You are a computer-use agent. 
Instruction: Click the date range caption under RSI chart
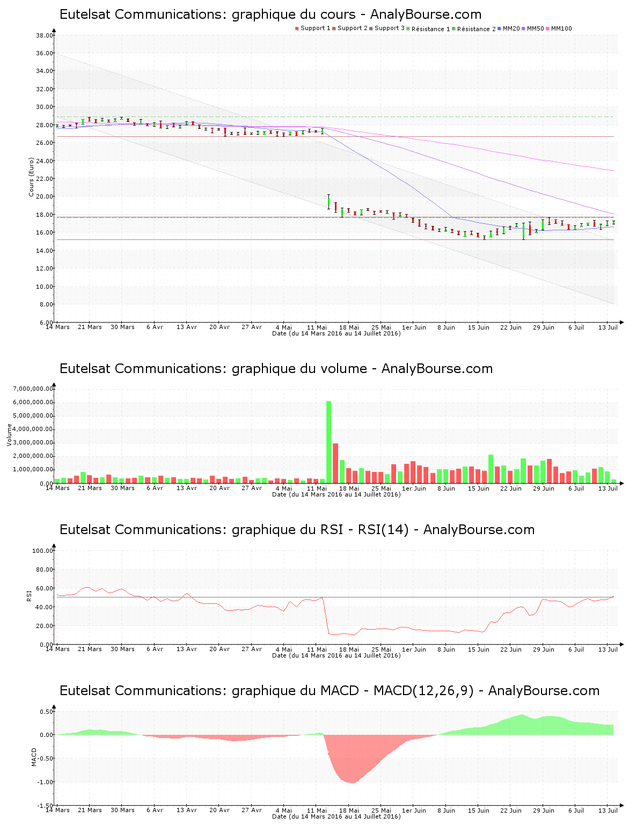[x=336, y=655]
